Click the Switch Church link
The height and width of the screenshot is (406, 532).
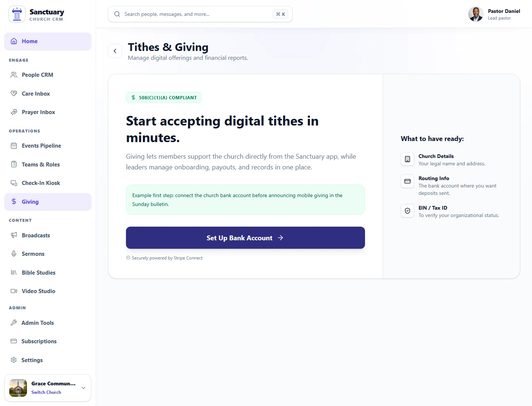pos(46,392)
